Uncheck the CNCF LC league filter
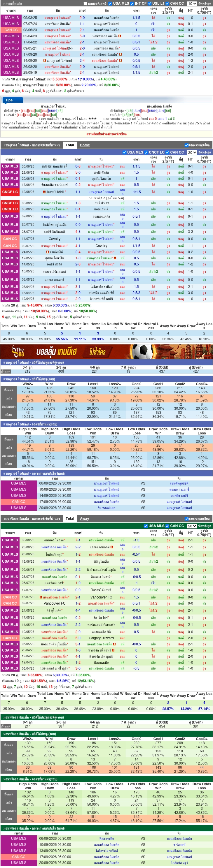This screenshot has height=868, width=213. tap(146, 152)
